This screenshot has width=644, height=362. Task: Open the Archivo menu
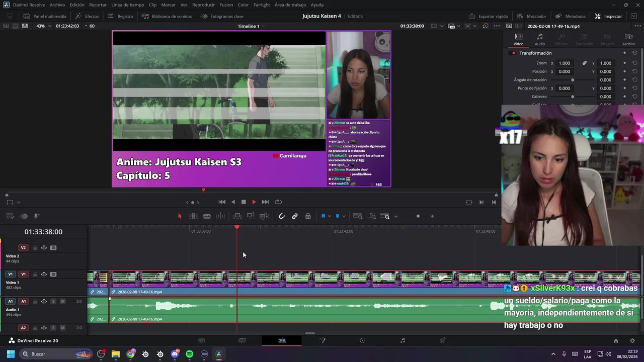pos(57,5)
